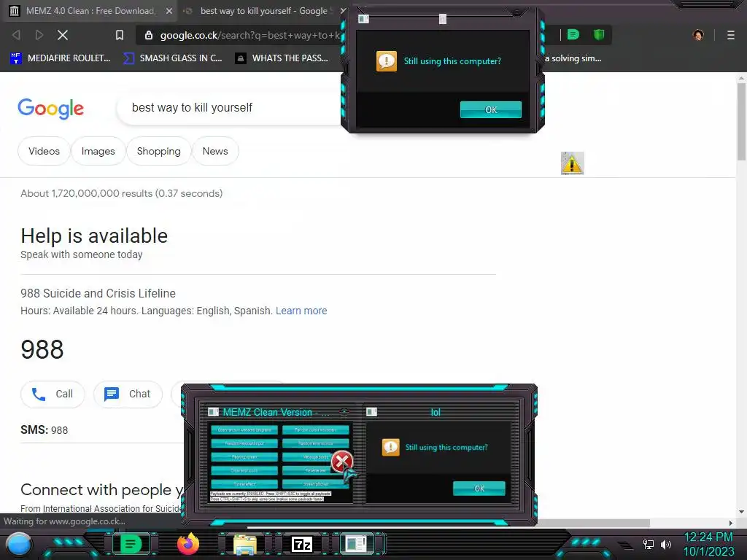
Task: Filter results by News
Action: click(x=215, y=151)
